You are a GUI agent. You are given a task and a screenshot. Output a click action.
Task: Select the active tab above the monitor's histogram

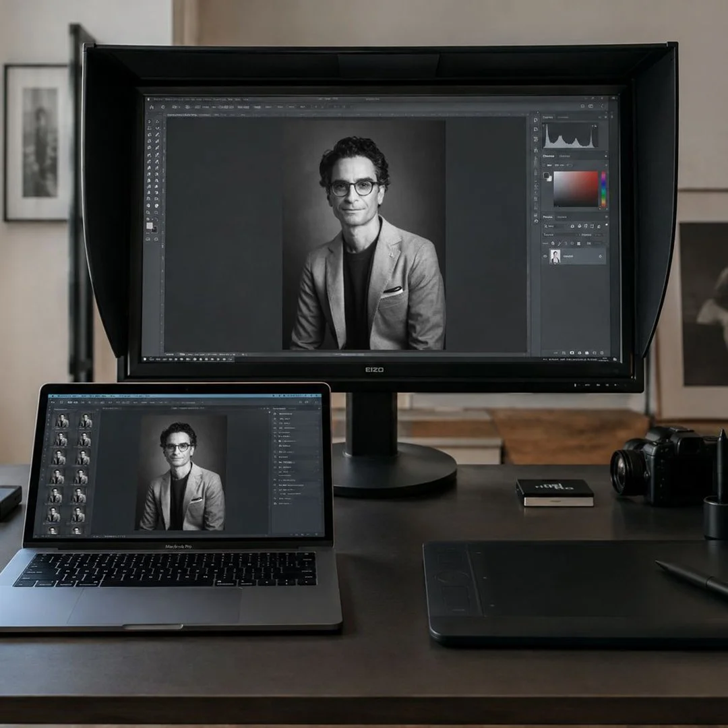[x=548, y=117]
